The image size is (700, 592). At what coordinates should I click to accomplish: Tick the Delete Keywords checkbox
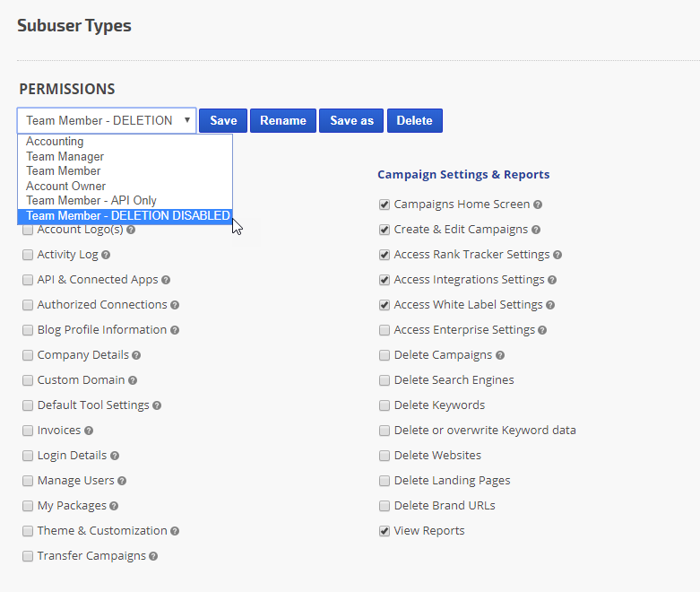385,405
